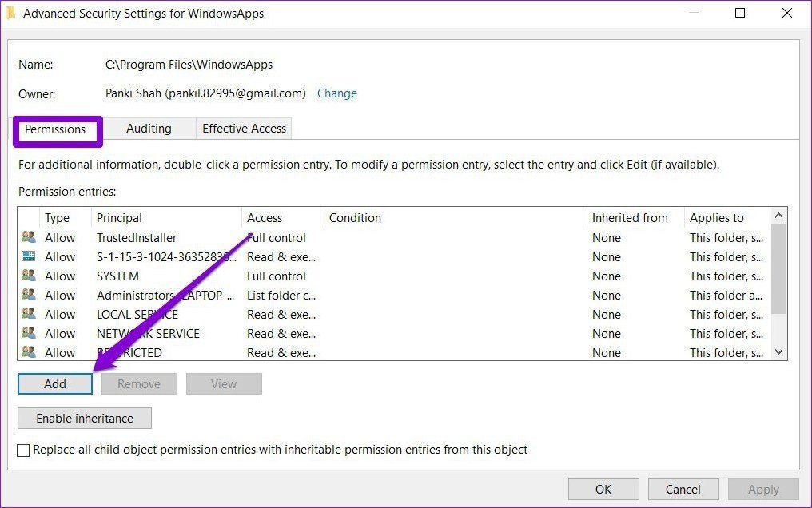Maximize the Advanced Security Settings window

pyautogui.click(x=740, y=13)
